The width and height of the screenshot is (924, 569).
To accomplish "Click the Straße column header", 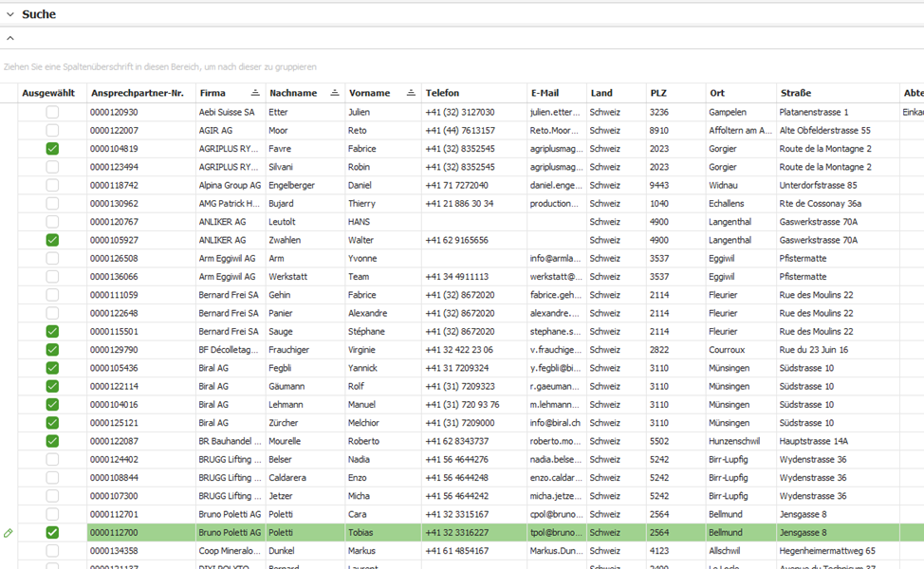I will [796, 93].
